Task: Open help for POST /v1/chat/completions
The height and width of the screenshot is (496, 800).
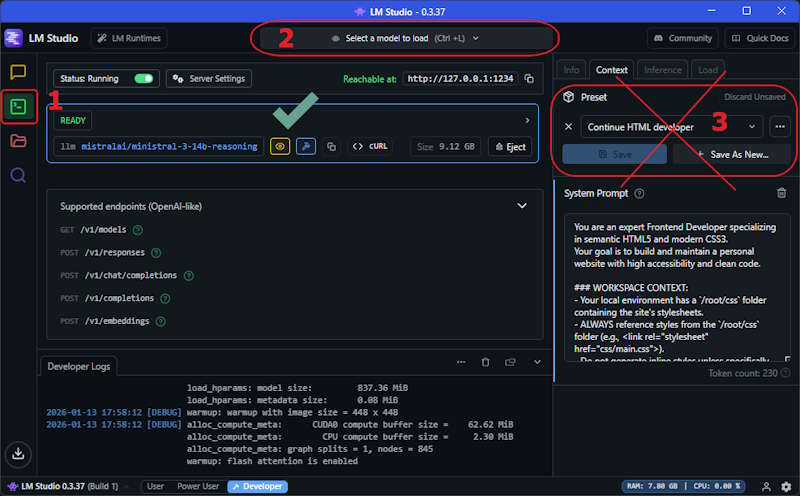Action: (189, 276)
